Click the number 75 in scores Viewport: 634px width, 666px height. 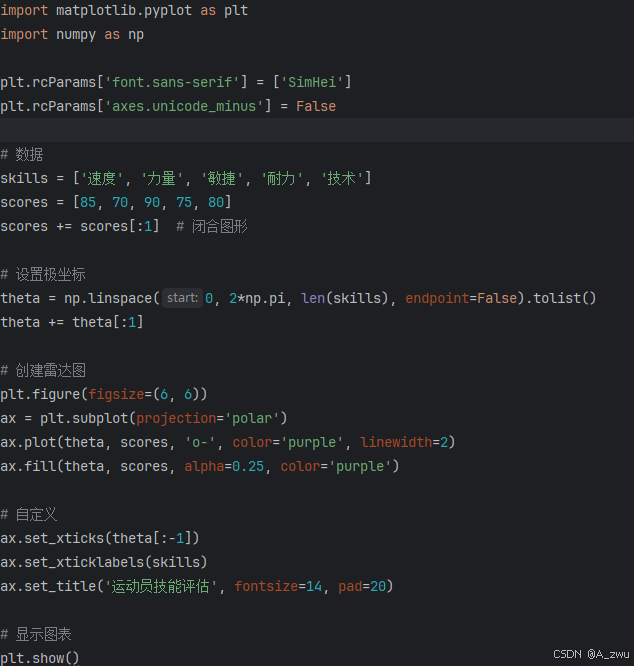coord(184,203)
